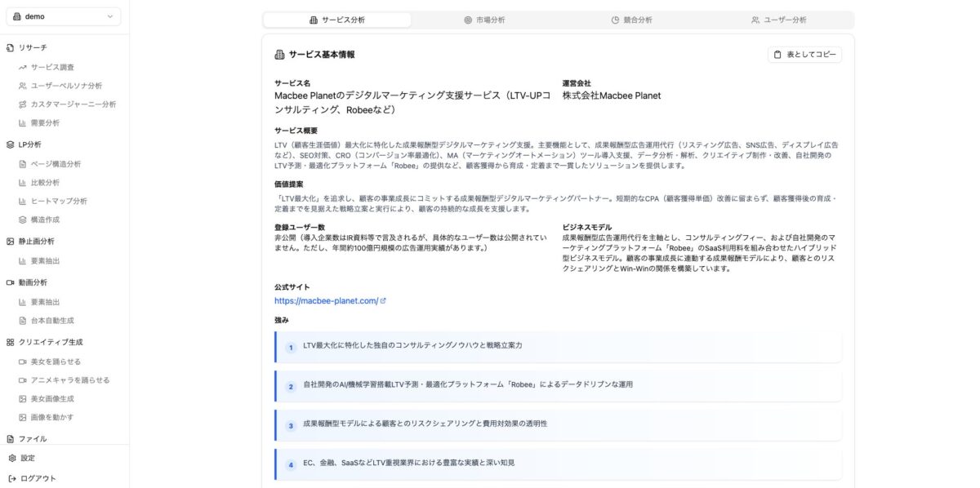Click the 表としてコピー button

coord(805,53)
